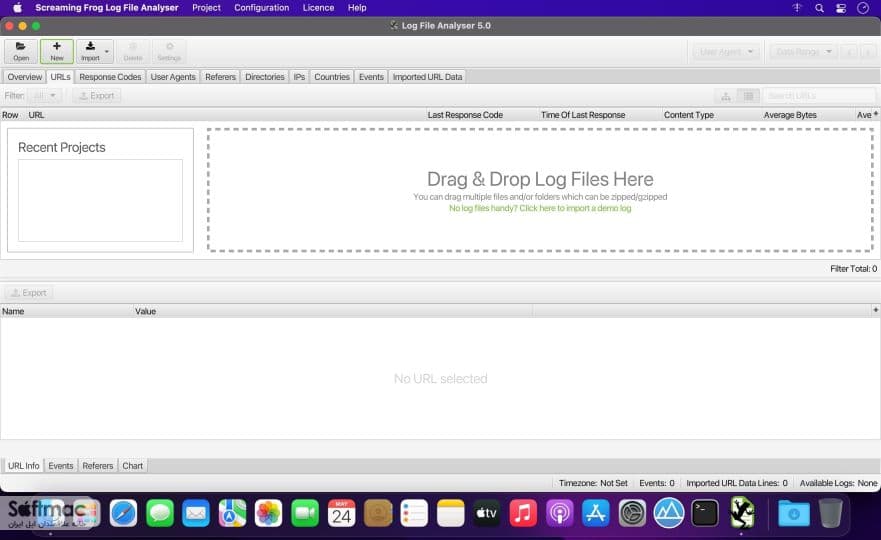Open the Project menu
The height and width of the screenshot is (540, 881).
pyautogui.click(x=206, y=8)
